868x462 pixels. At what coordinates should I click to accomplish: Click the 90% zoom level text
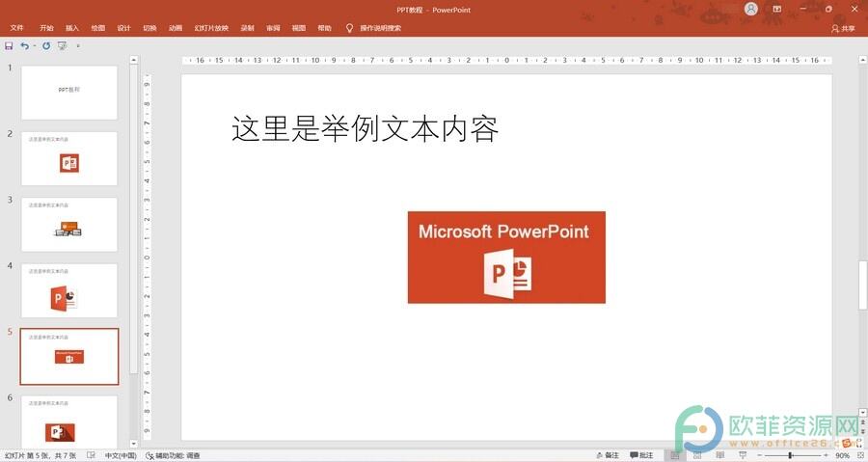click(843, 455)
